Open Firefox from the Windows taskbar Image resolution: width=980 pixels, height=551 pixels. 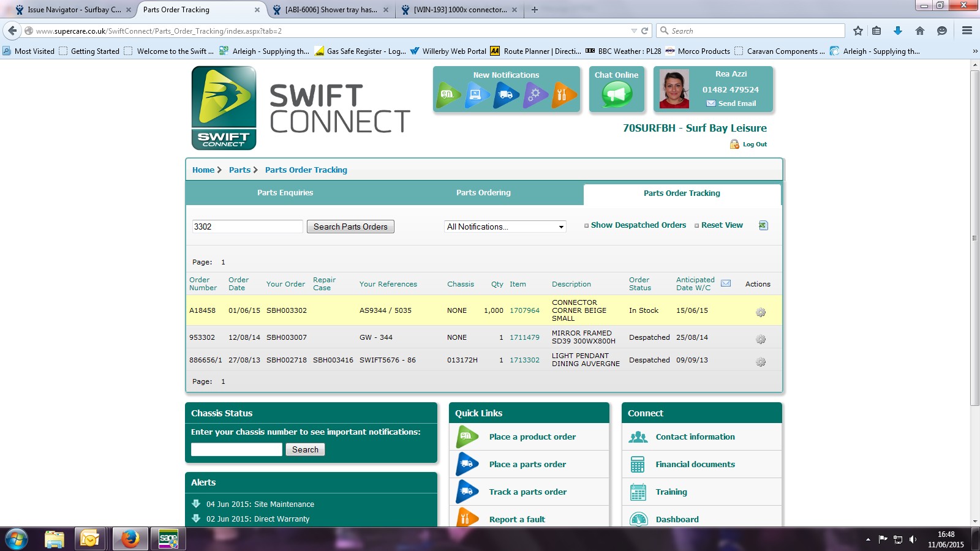(x=129, y=539)
